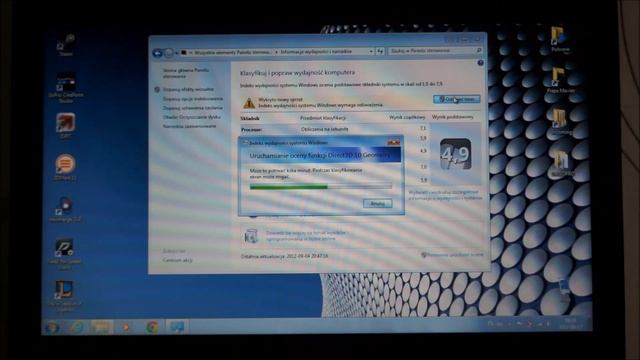
Task: Launch Google Chrome from the taskbar
Action: 152,327
